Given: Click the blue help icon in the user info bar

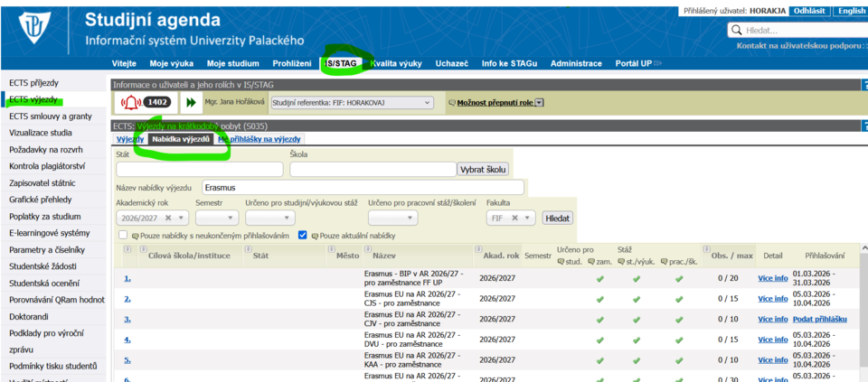Looking at the screenshot, I should (x=864, y=85).
